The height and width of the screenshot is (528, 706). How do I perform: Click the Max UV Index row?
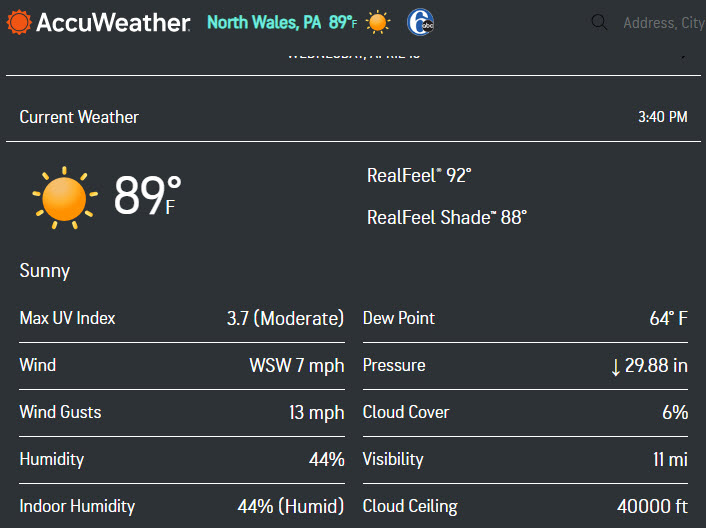point(181,318)
